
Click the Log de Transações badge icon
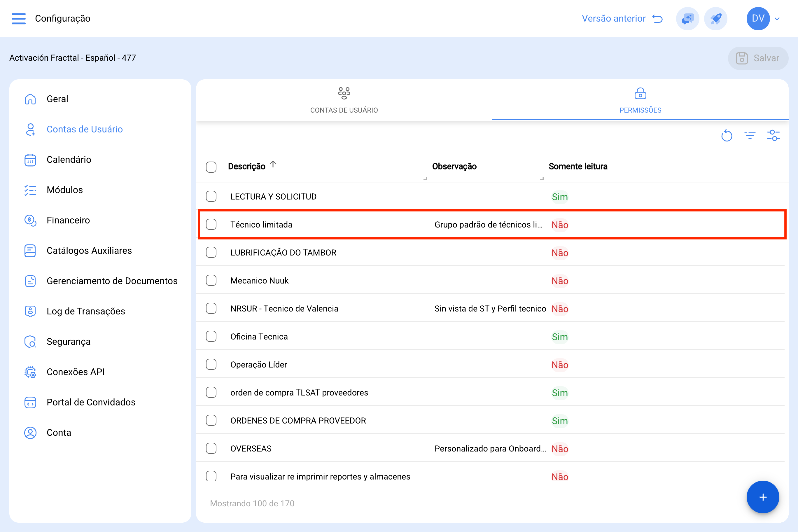(x=30, y=311)
